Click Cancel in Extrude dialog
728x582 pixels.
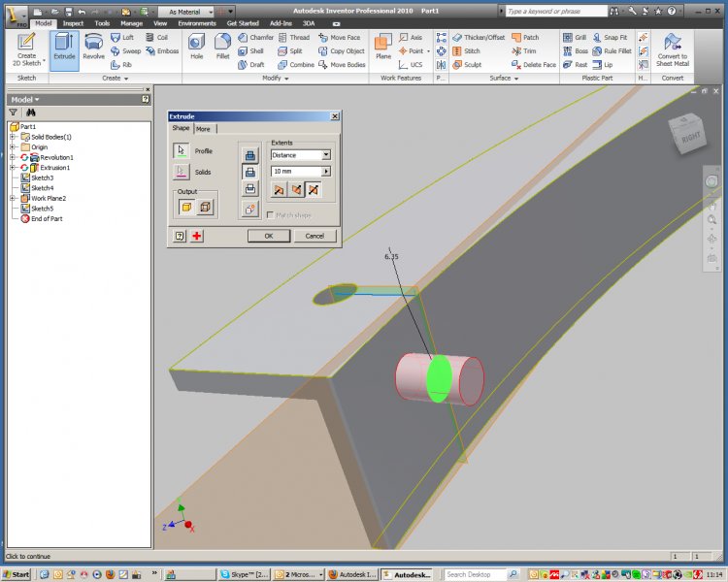click(x=314, y=236)
